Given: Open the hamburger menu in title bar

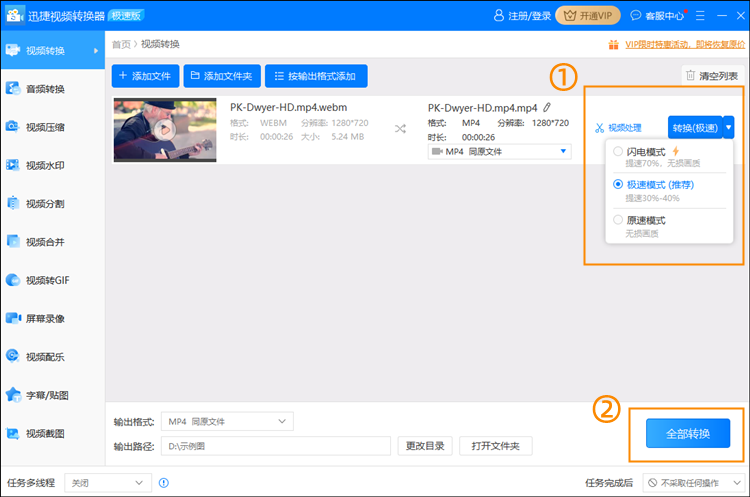Looking at the screenshot, I should (x=700, y=16).
